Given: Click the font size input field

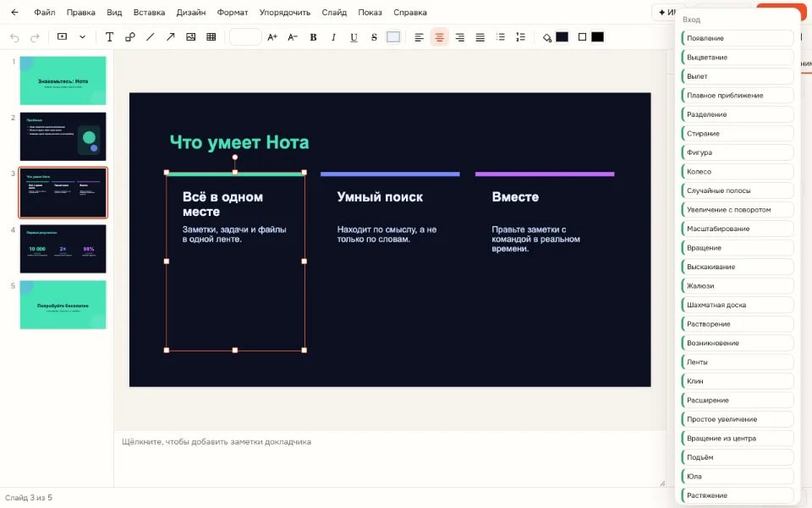Looking at the screenshot, I should coord(245,36).
